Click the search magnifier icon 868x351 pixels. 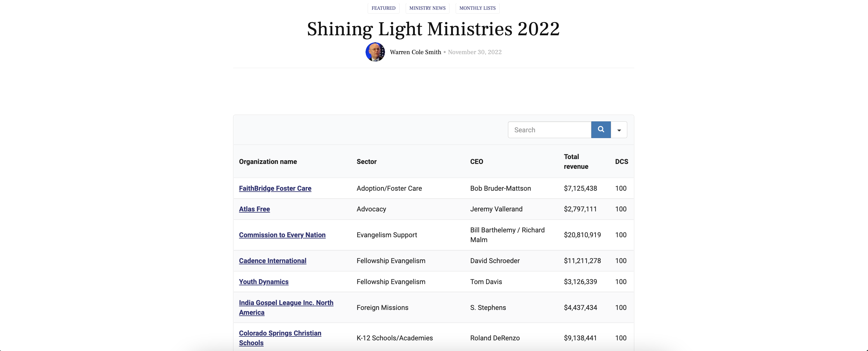[x=601, y=129]
